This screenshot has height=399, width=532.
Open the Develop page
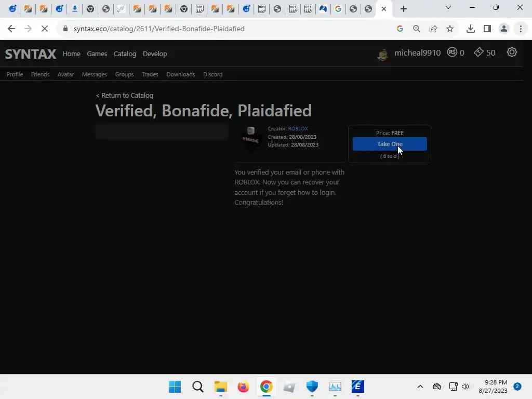(x=155, y=54)
